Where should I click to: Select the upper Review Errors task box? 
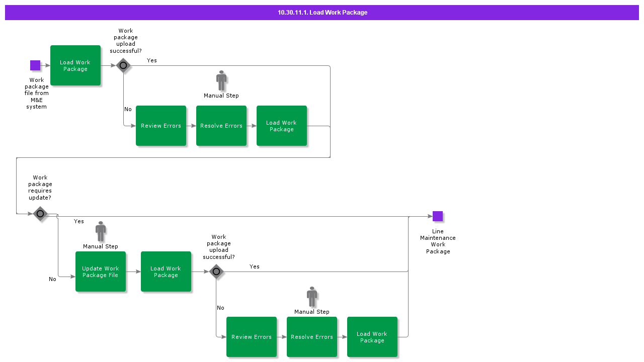tap(161, 126)
